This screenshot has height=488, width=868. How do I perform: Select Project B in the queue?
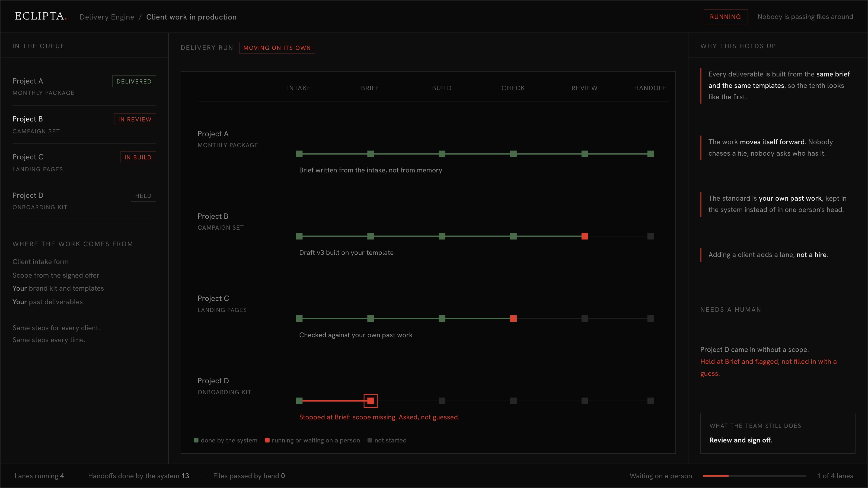(x=84, y=125)
